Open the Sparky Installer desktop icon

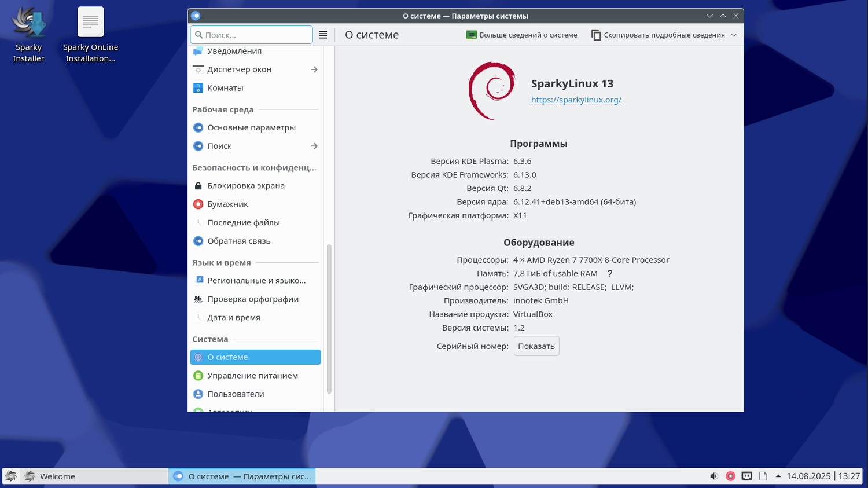click(28, 35)
